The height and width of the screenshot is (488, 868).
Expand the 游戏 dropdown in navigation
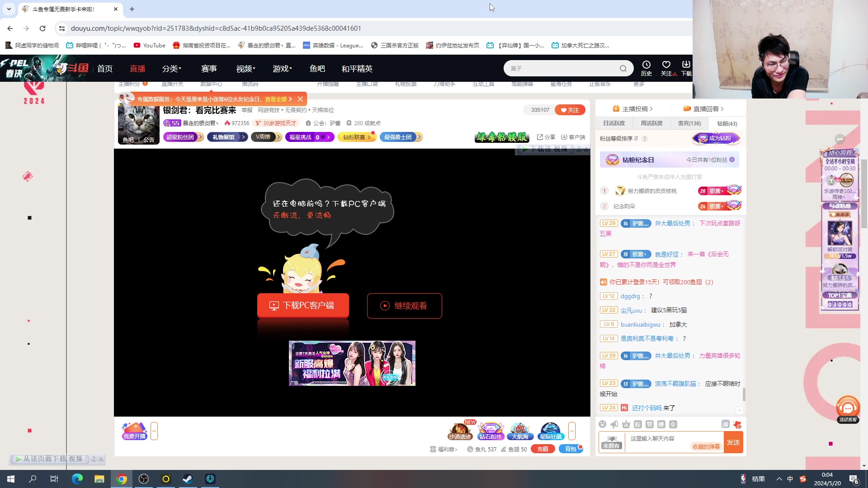[x=282, y=69]
